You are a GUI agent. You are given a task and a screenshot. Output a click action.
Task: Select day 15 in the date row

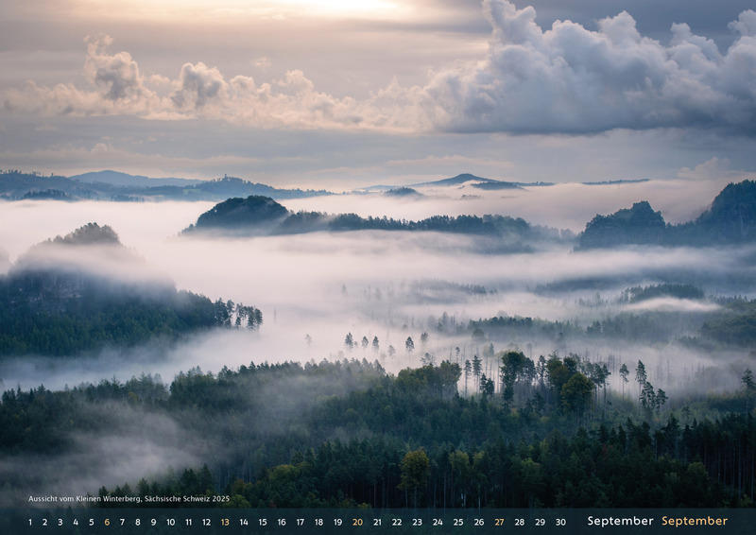click(263, 522)
